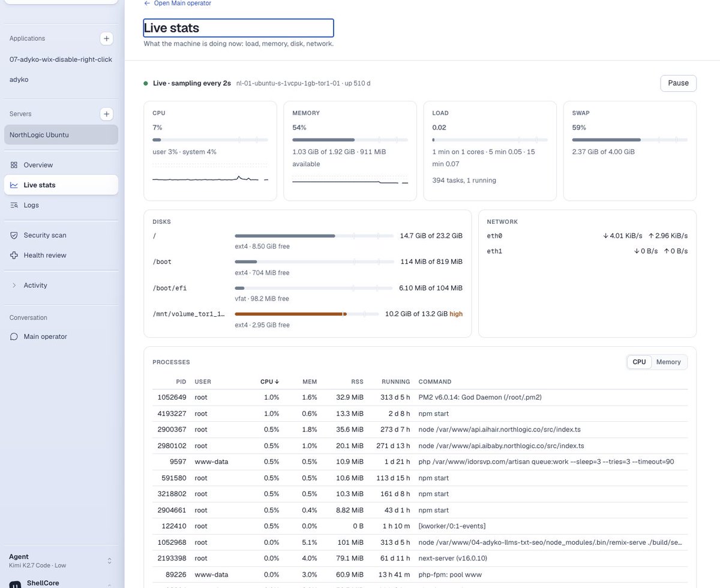Open the Overview grid icon
Screen dimensions: 720x588
[14, 165]
